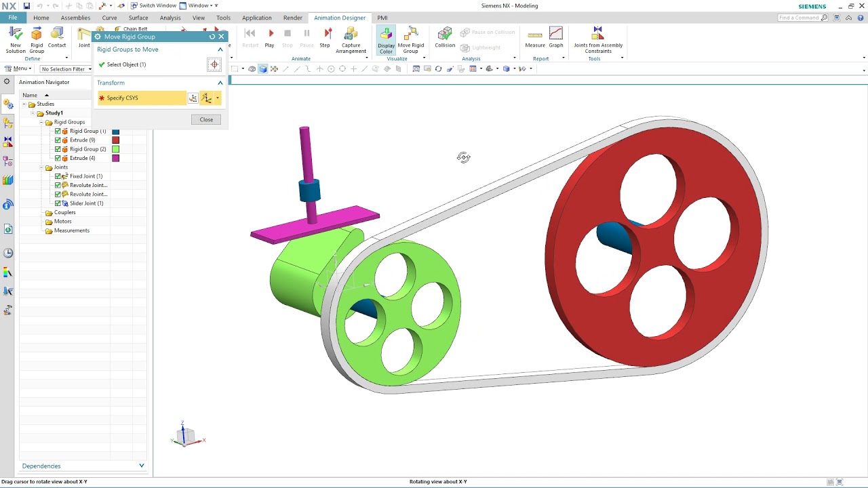Open Assembly Navigator sidebar tab
Viewport: 868px width, 488px height.
tap(7, 123)
